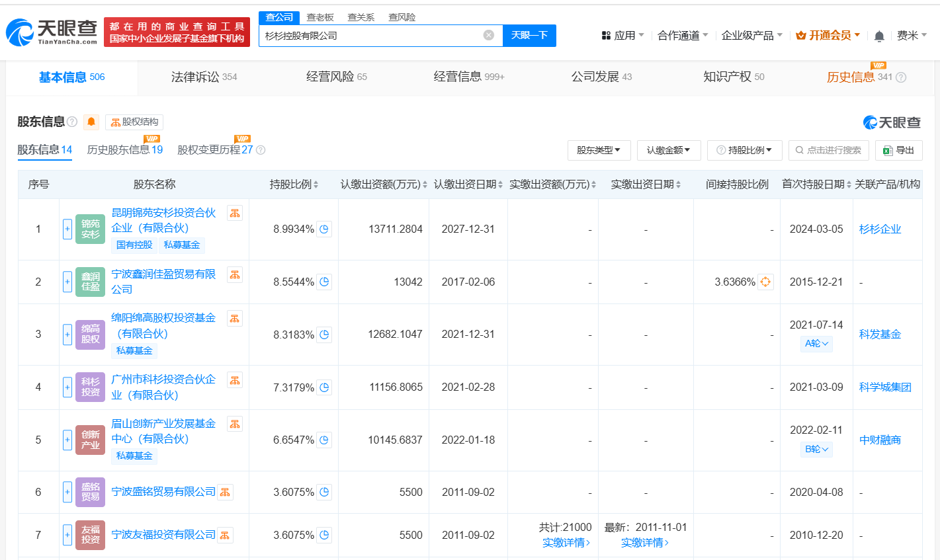Open 股东类型 filter dropdown
This screenshot has width=940, height=560.
599,150
